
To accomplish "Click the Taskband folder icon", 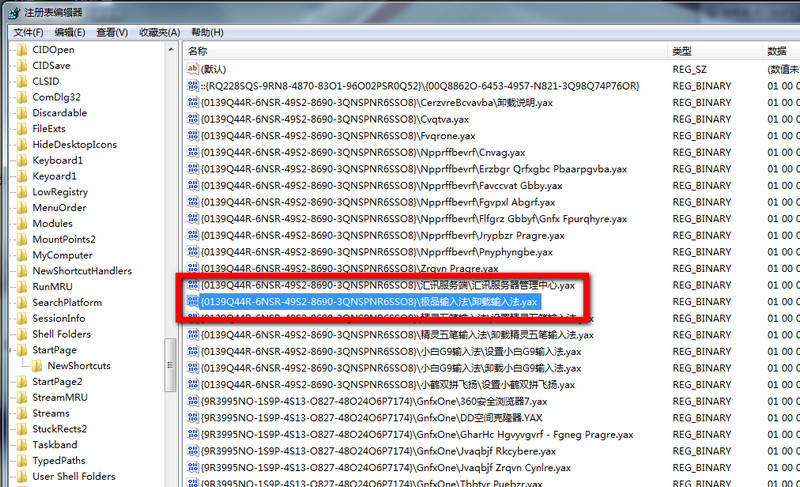I will click(22, 445).
